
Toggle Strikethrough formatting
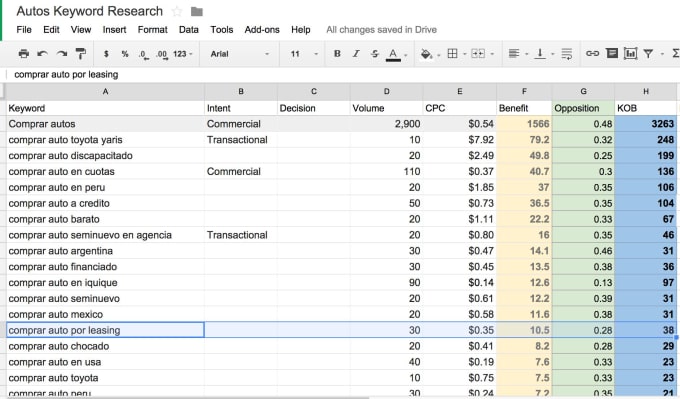tap(375, 54)
